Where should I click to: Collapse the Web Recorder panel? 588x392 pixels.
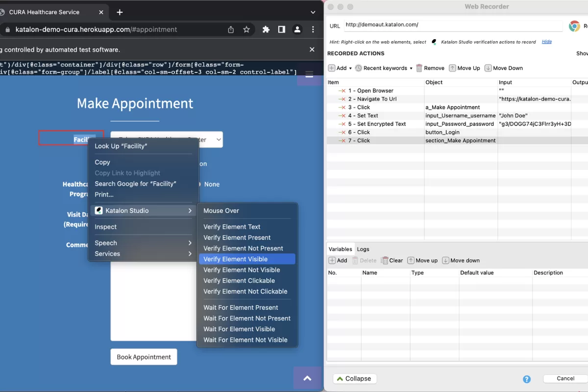click(354, 378)
